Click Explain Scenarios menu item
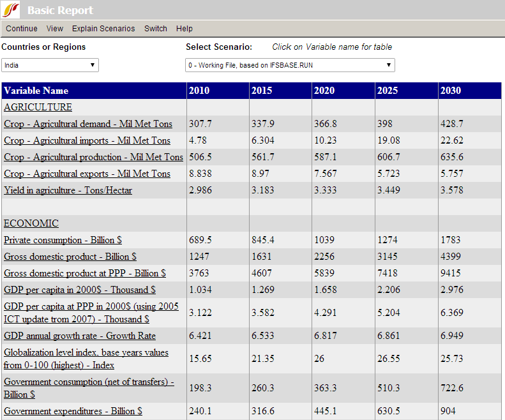 click(103, 29)
